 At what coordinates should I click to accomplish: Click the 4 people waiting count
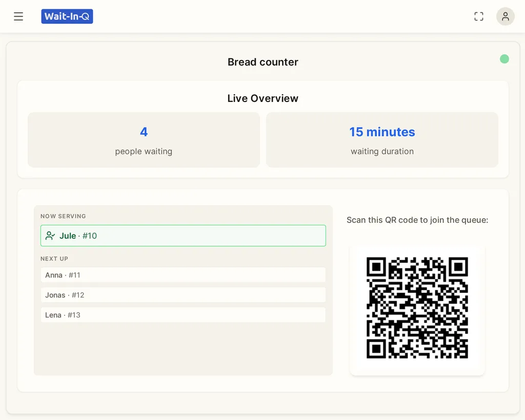(x=144, y=140)
